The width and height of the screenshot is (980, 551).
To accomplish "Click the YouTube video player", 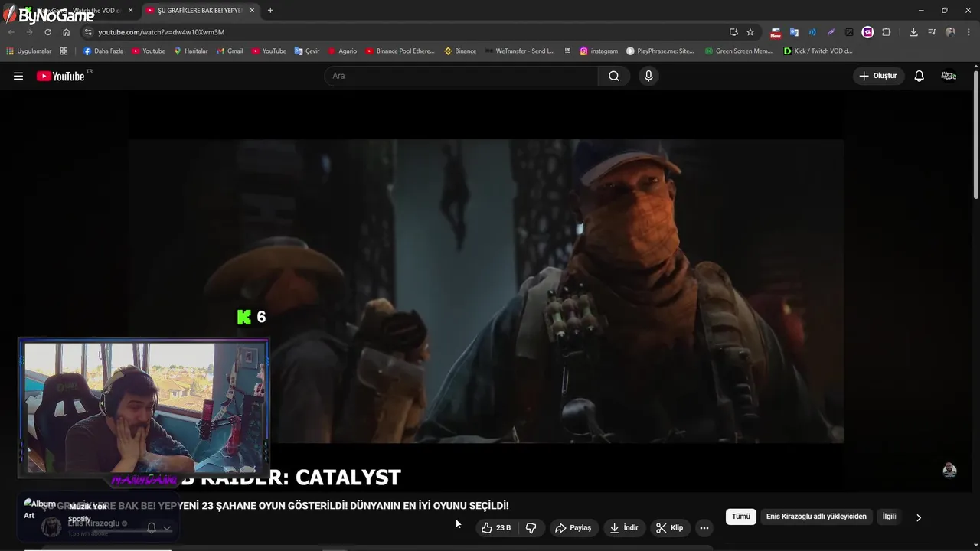I will coord(486,291).
